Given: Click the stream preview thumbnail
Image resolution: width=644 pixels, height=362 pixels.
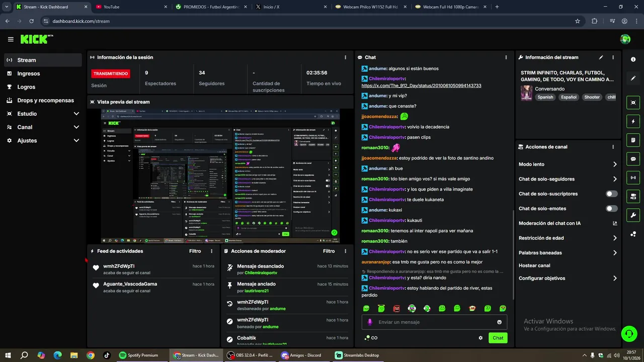Looking at the screenshot, I should coord(220,176).
